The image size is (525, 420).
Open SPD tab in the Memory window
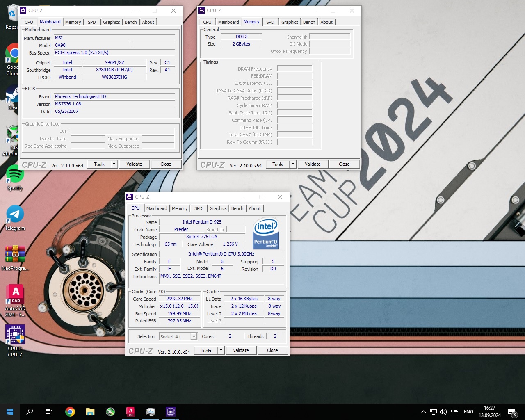[270, 22]
